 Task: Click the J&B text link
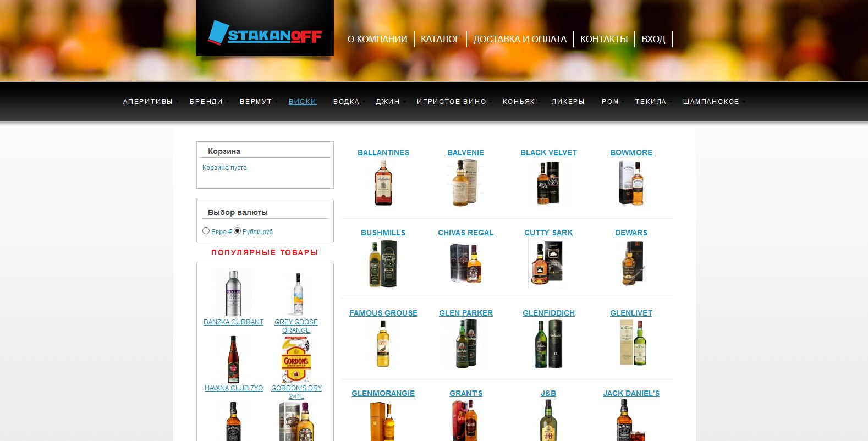548,393
